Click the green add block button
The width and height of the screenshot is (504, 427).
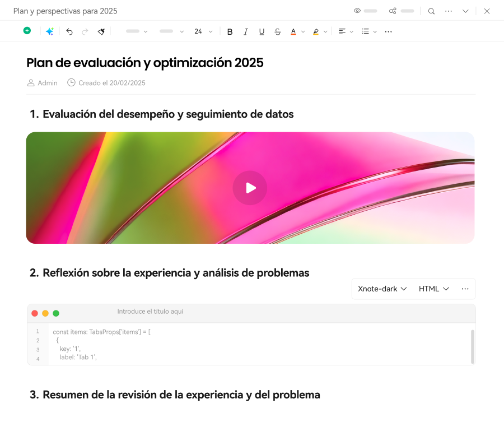click(x=27, y=31)
